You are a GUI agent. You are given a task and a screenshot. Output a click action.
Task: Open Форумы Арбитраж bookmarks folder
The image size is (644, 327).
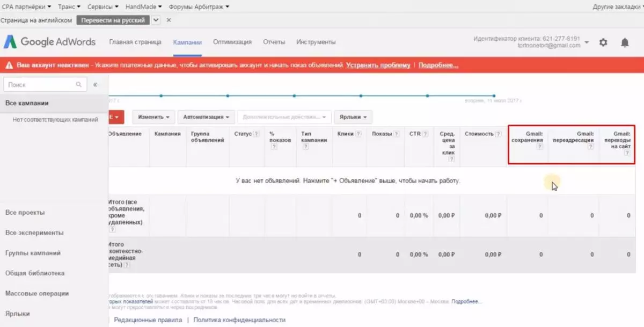(x=199, y=7)
